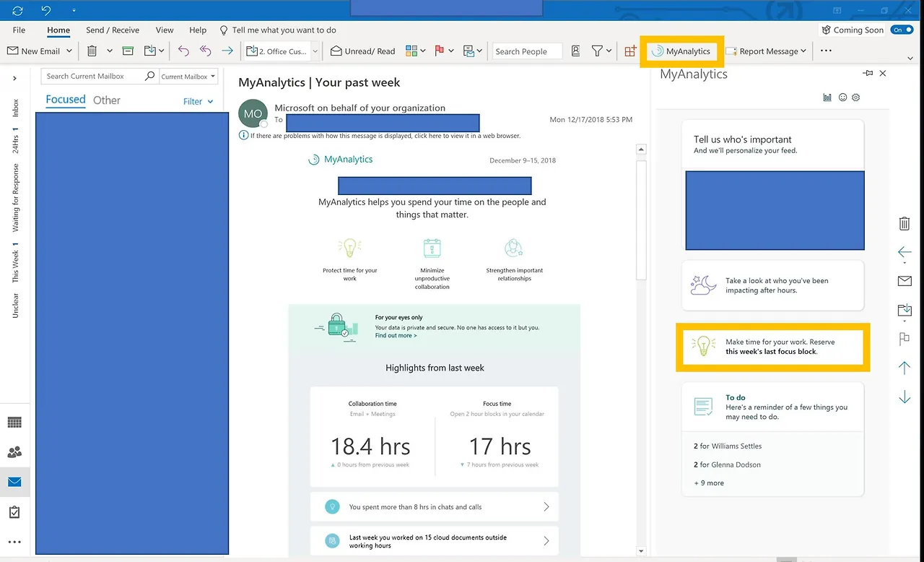Click the navigation bar more options dots
The image size is (924, 562).
coord(14,542)
